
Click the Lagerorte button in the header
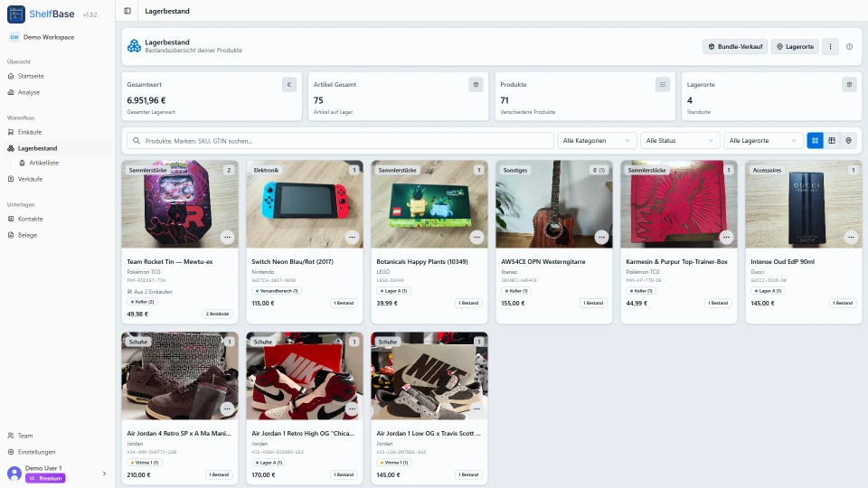click(x=795, y=46)
